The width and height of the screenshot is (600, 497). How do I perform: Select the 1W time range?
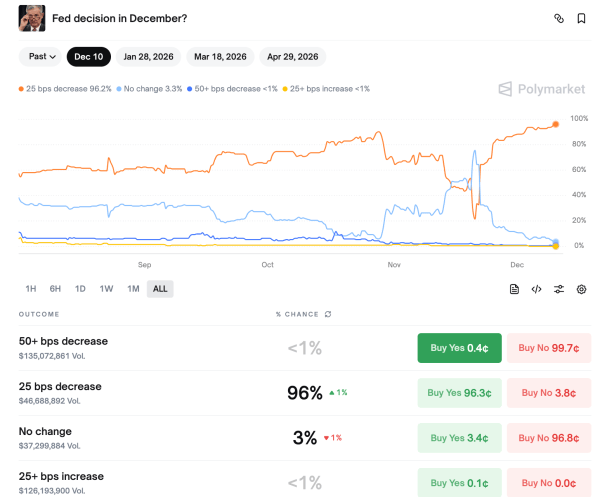click(106, 289)
